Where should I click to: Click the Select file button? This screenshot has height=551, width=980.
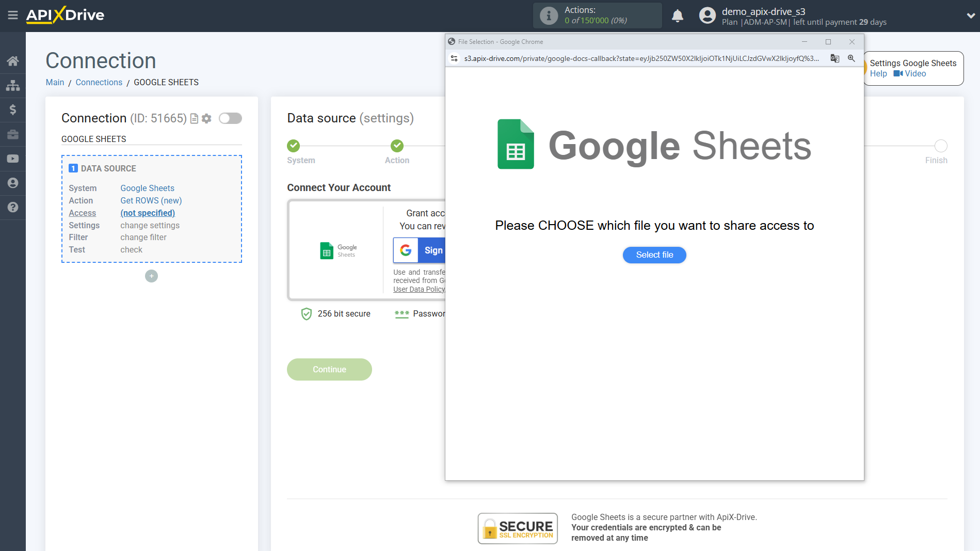(654, 255)
